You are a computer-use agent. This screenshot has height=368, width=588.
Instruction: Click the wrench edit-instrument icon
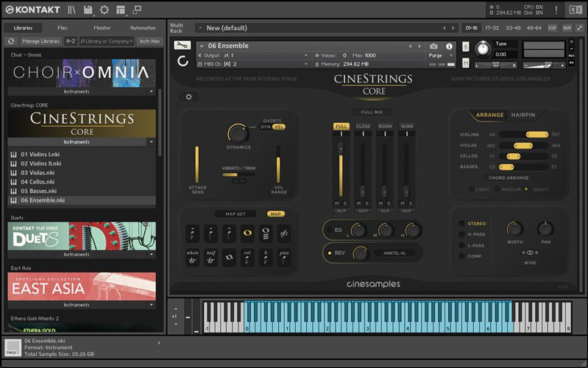pos(182,45)
